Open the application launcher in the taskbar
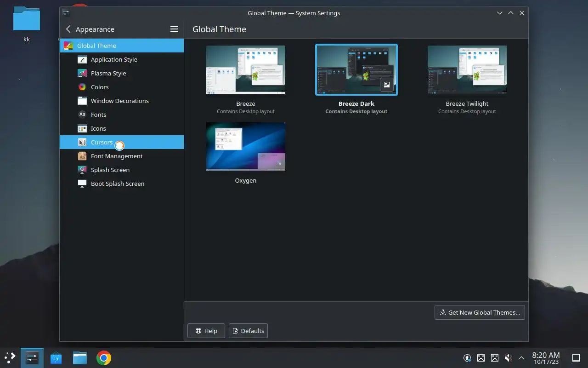588x368 pixels. point(10,358)
